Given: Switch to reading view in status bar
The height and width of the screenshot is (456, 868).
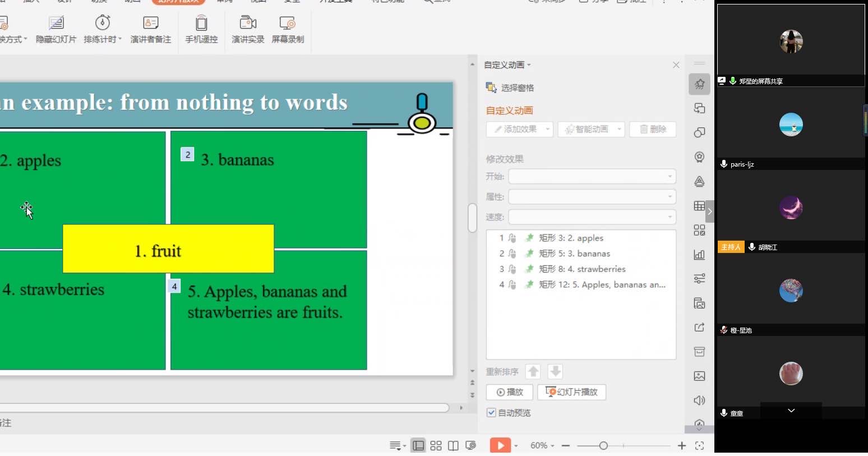Looking at the screenshot, I should click(453, 445).
